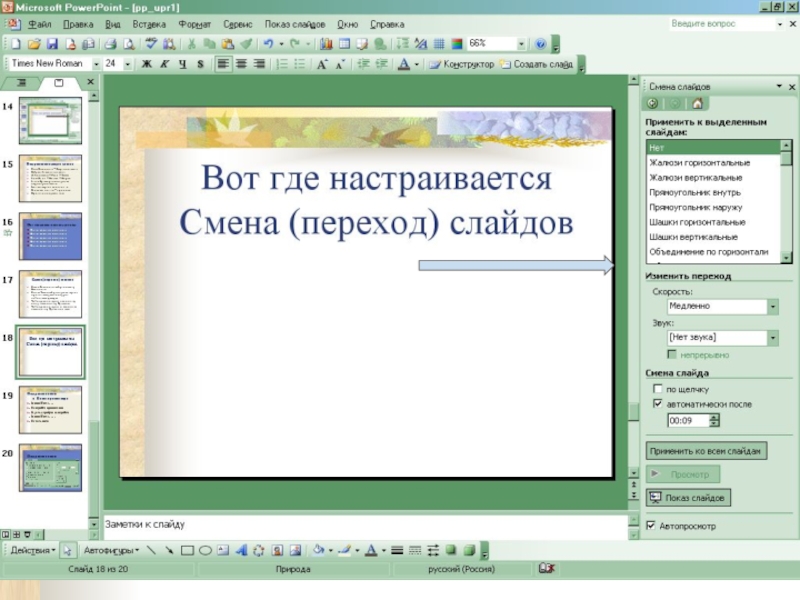Insert WordArt from drawing toolbar
This screenshot has width=800, height=600.
click(241, 549)
